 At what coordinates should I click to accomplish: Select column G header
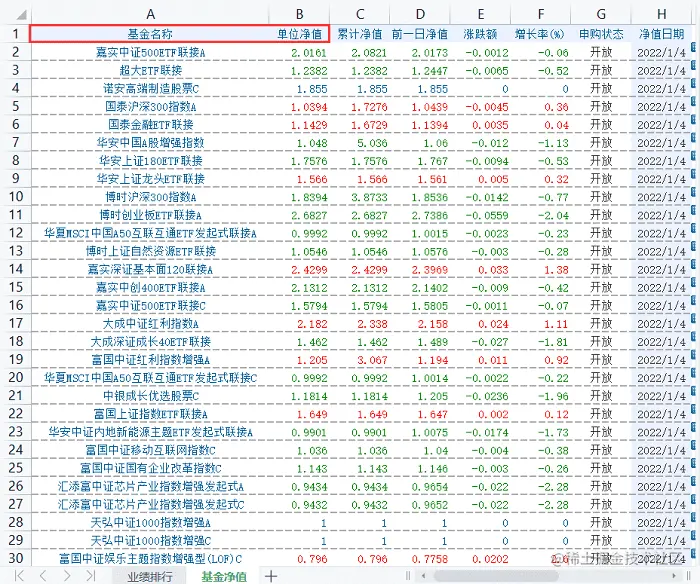pos(601,14)
